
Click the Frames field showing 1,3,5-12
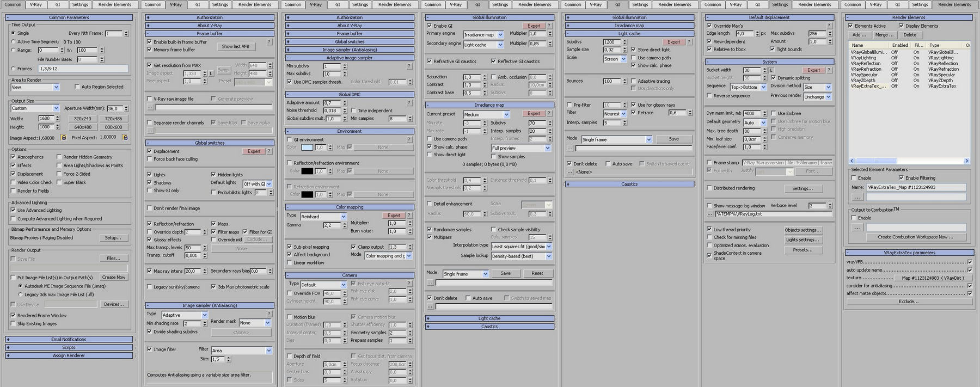click(x=83, y=69)
